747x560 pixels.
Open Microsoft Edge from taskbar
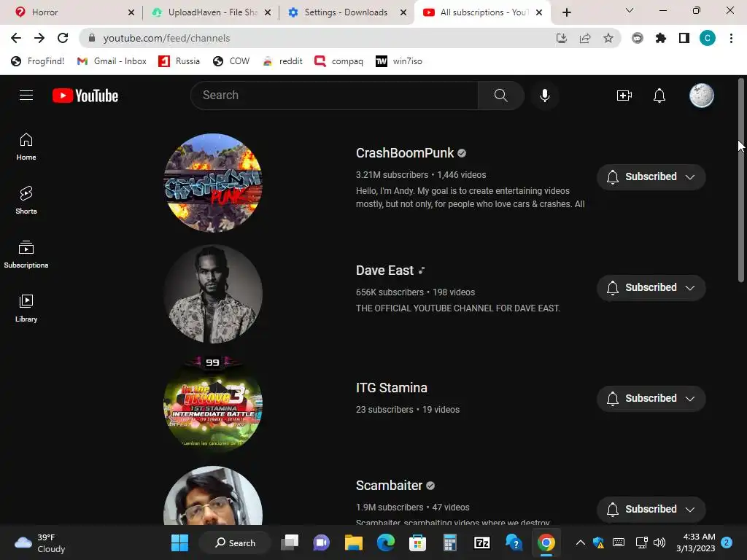[385, 542]
